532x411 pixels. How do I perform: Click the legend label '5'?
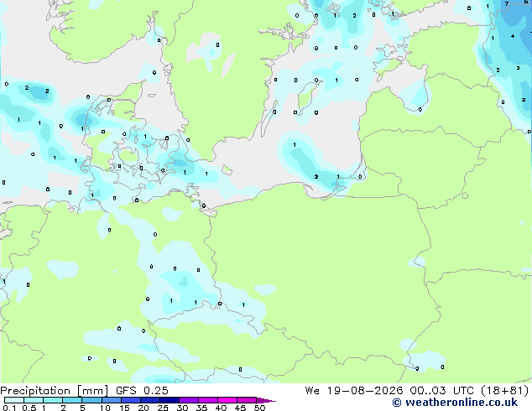82,408
